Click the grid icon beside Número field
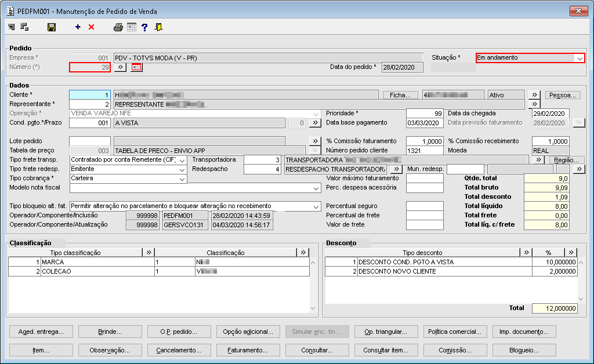Image resolution: width=594 pixels, height=364 pixels. [x=136, y=67]
